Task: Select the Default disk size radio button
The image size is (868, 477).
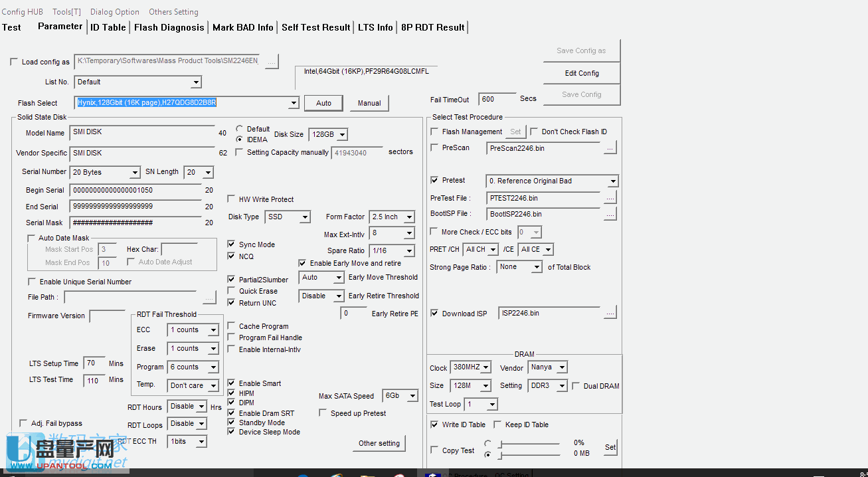Action: (240, 129)
